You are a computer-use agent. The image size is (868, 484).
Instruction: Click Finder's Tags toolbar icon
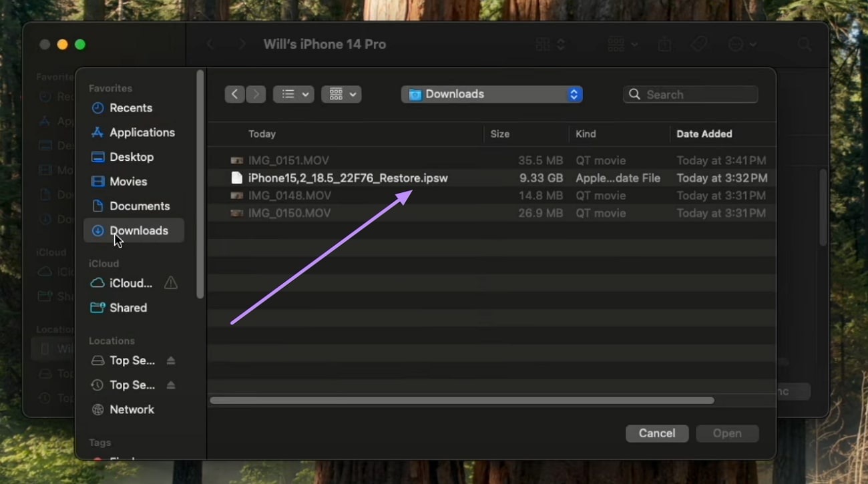698,44
